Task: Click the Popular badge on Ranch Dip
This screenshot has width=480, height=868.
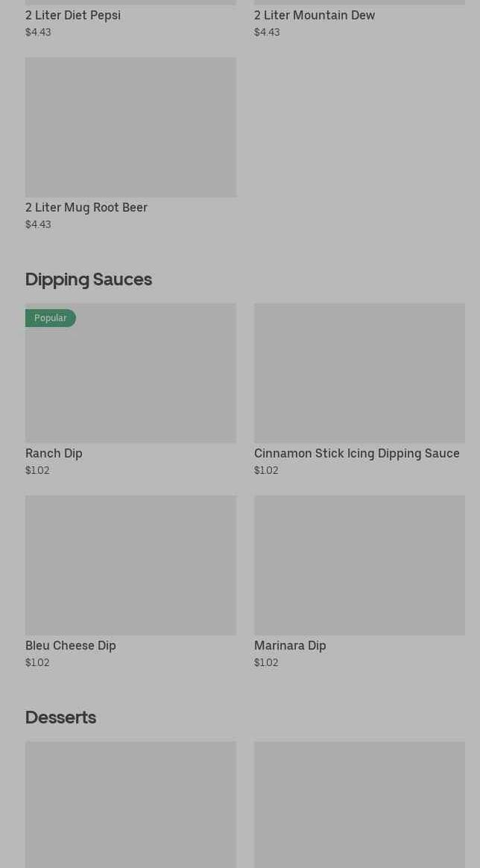Action: 50,318
